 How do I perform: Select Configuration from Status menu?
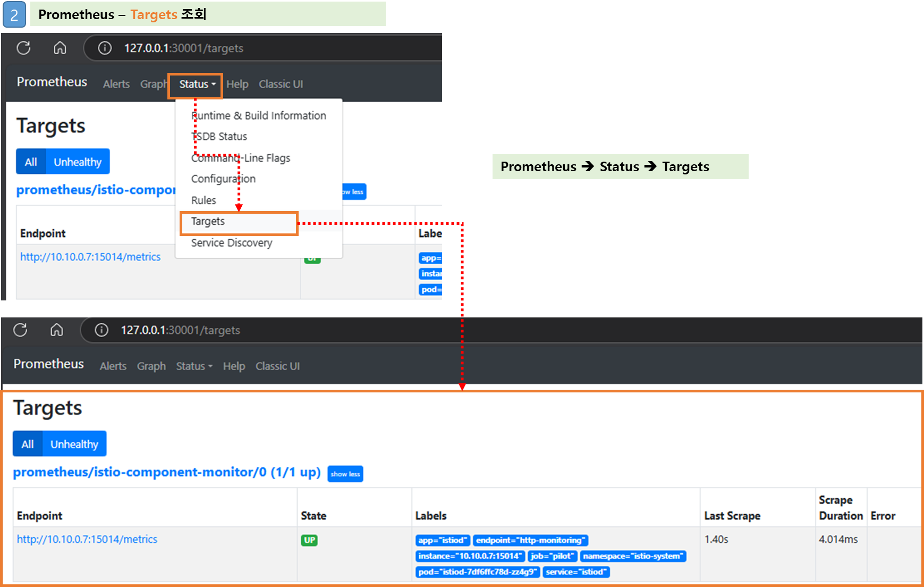click(x=223, y=179)
